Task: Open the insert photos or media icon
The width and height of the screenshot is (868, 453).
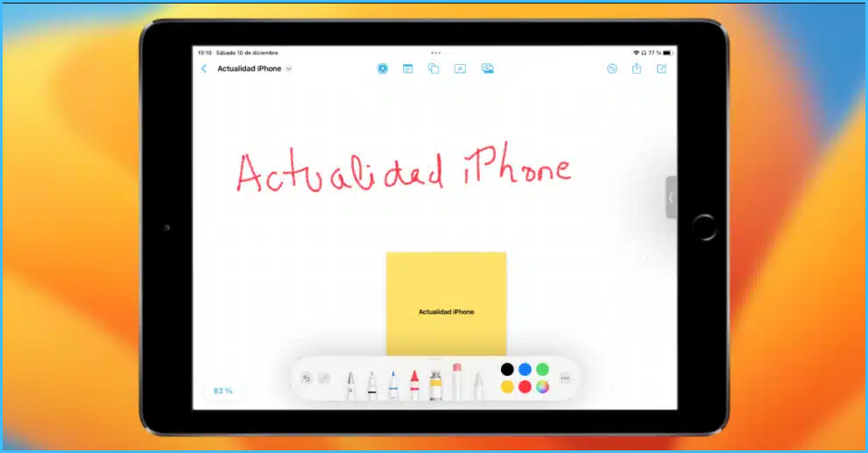Action: click(x=488, y=68)
